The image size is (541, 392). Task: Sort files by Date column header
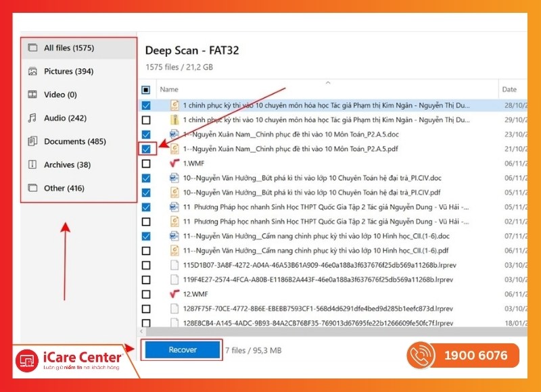[x=509, y=89]
